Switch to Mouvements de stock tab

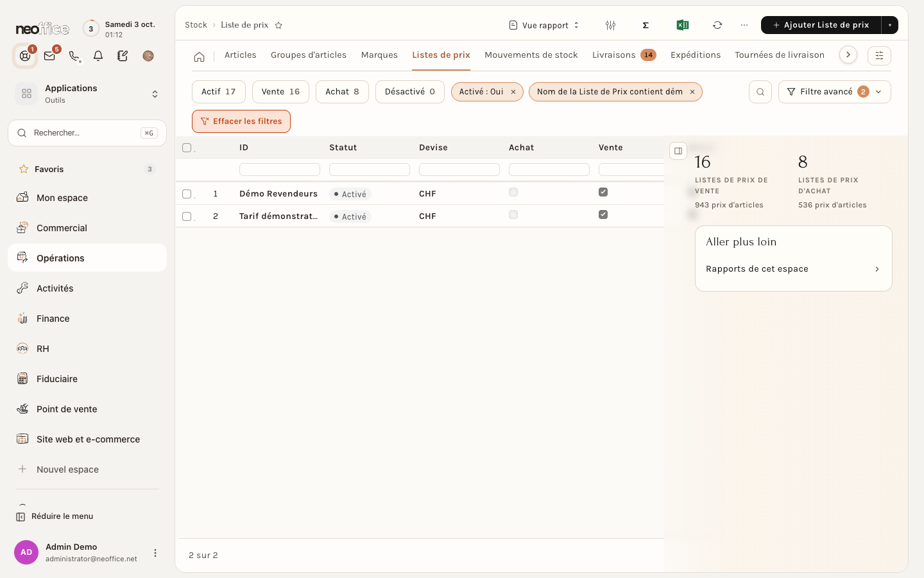click(x=531, y=55)
